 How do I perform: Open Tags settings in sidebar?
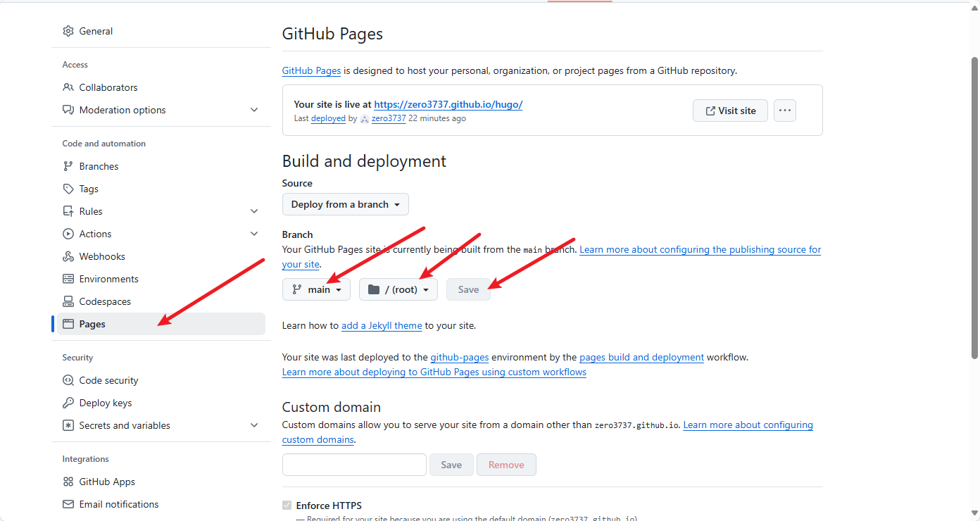(x=161, y=189)
